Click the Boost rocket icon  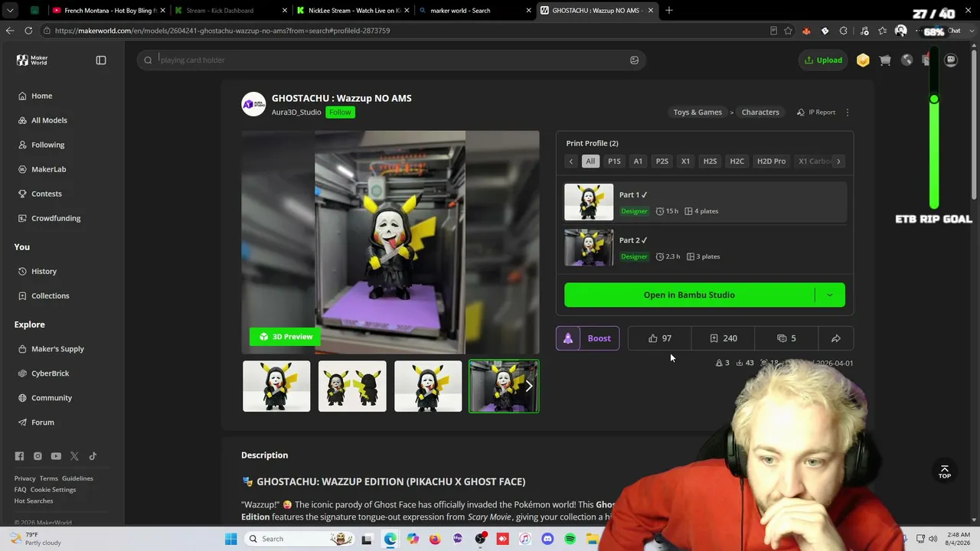pyautogui.click(x=568, y=338)
